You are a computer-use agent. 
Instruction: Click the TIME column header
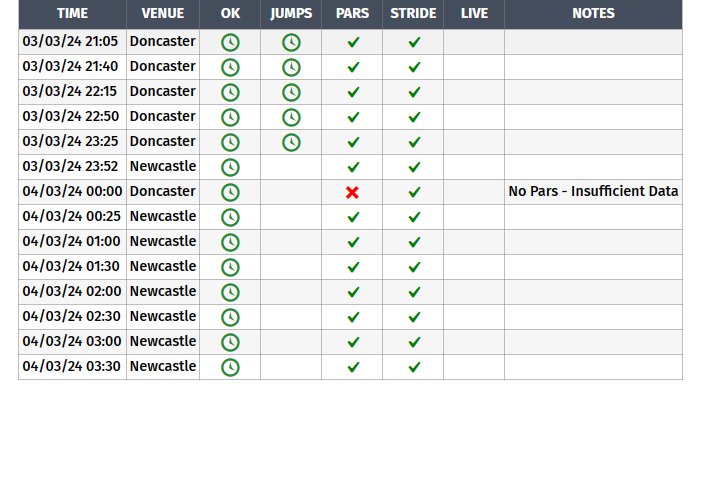[x=72, y=14]
